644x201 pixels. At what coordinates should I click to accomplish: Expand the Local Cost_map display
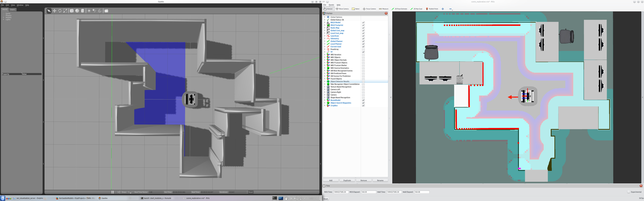[325, 33]
